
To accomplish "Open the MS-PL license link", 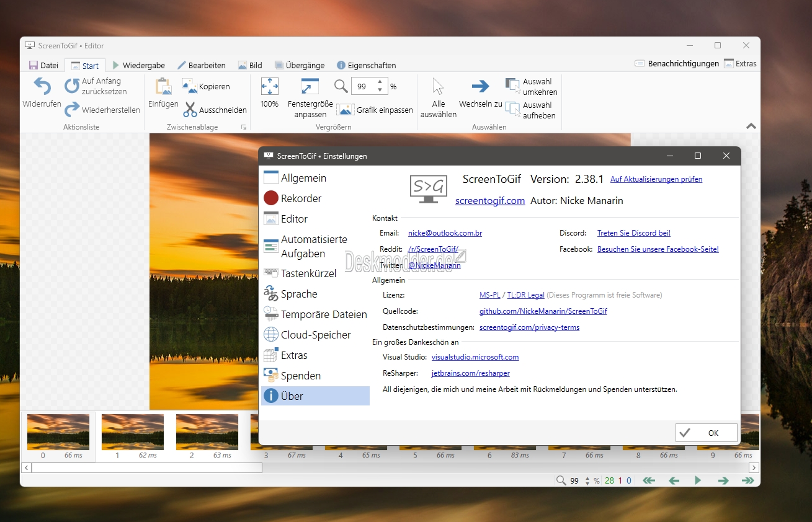I will [x=490, y=295].
